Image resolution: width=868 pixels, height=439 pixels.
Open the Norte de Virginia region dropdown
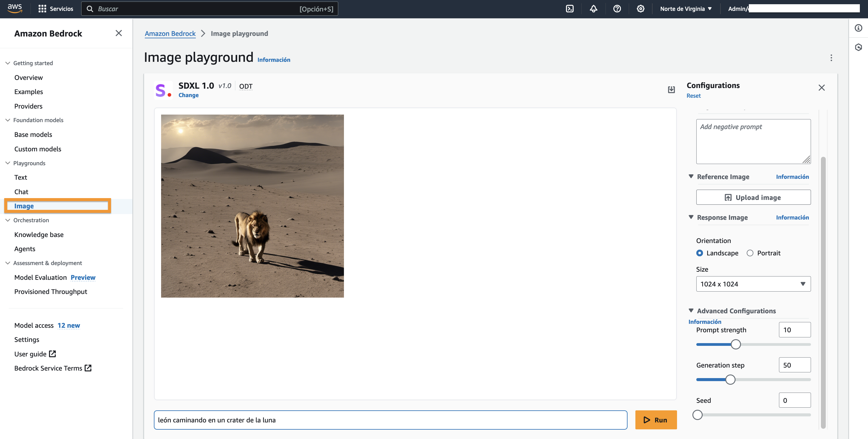[686, 9]
